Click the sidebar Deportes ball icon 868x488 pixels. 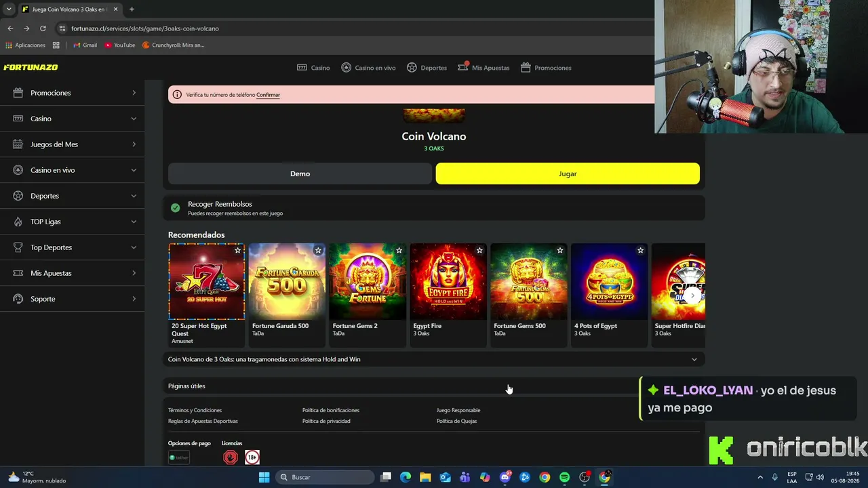(x=18, y=196)
